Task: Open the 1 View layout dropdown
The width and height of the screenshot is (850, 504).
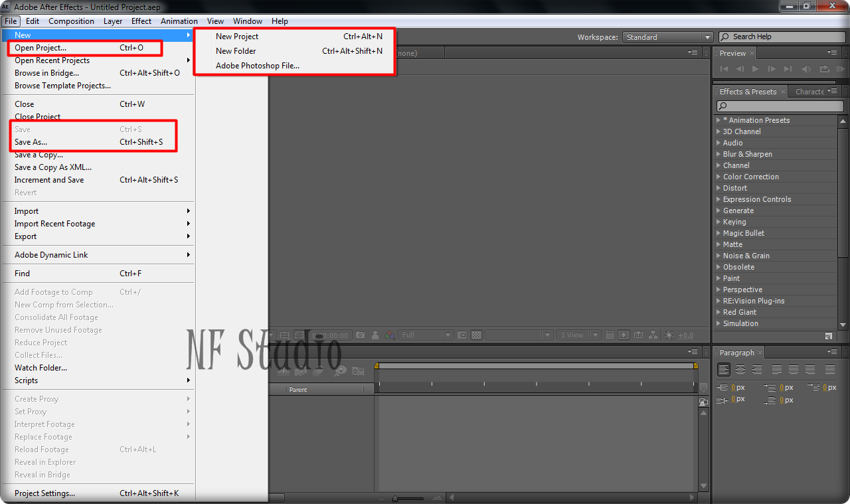Action: 579,335
